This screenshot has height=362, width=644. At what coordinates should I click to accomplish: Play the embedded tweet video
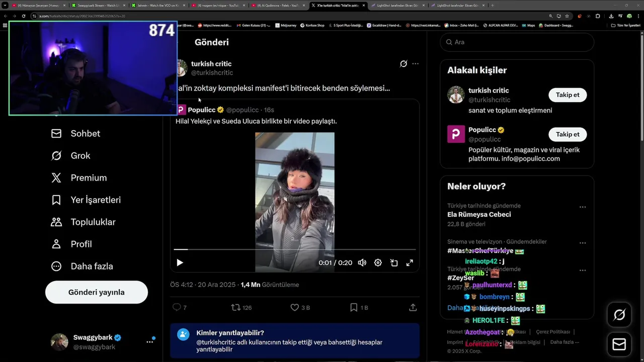point(180,262)
